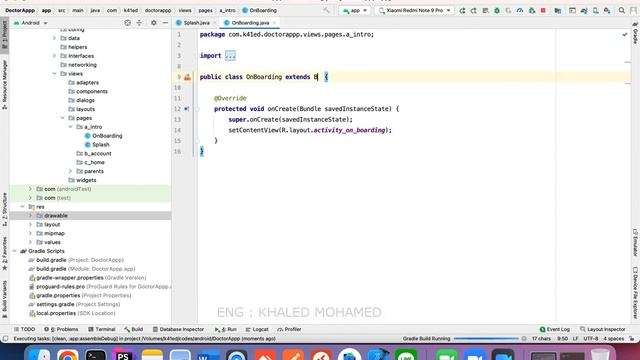Open the Problems tool window

[61, 329]
